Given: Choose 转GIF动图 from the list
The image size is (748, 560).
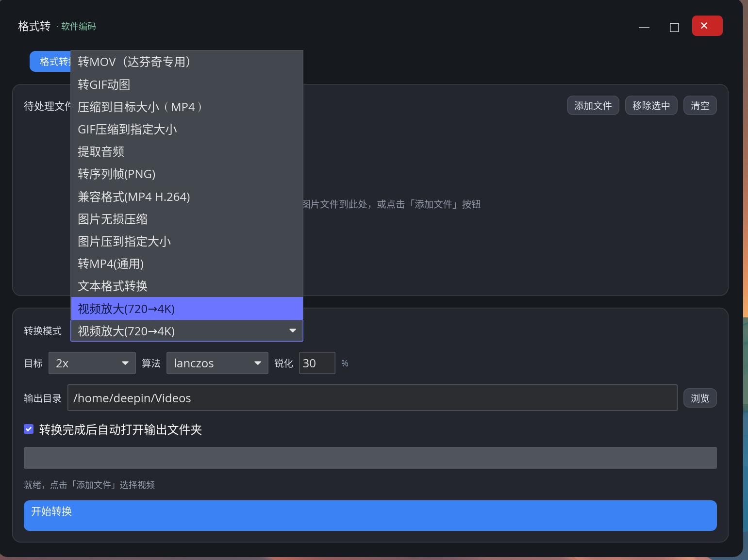Looking at the screenshot, I should click(x=187, y=84).
